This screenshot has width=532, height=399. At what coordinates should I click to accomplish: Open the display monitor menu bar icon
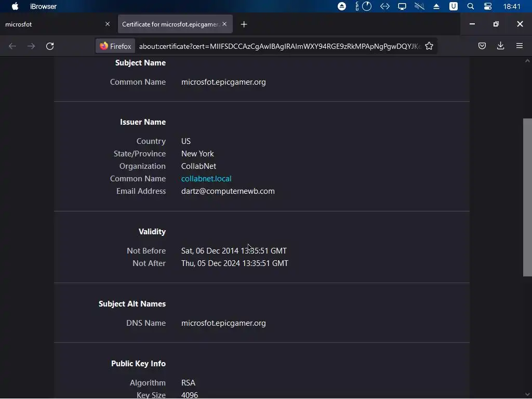(x=402, y=6)
